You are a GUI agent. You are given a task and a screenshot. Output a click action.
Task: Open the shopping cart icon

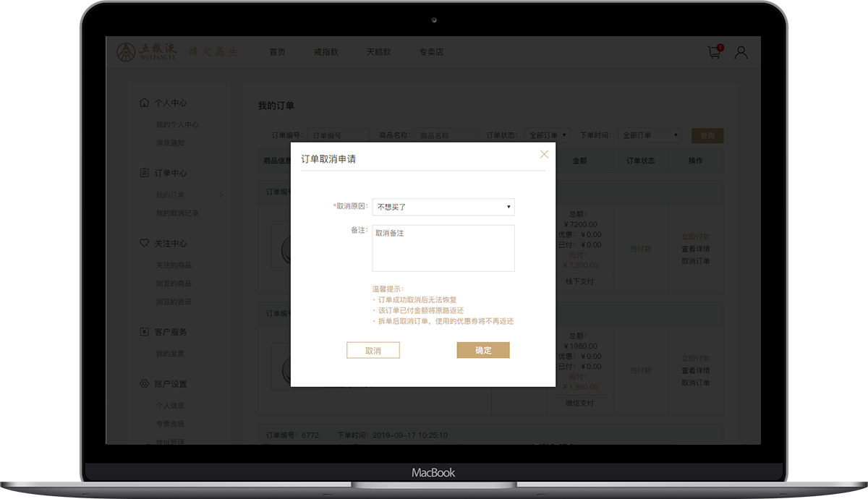pos(715,52)
